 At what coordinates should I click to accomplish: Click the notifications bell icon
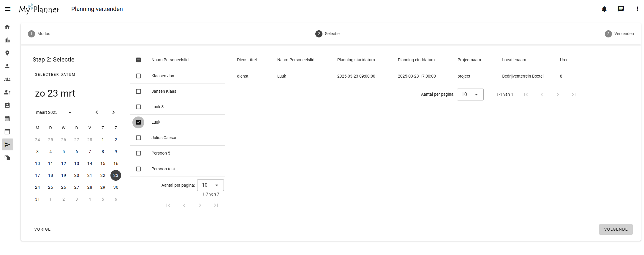click(x=604, y=9)
